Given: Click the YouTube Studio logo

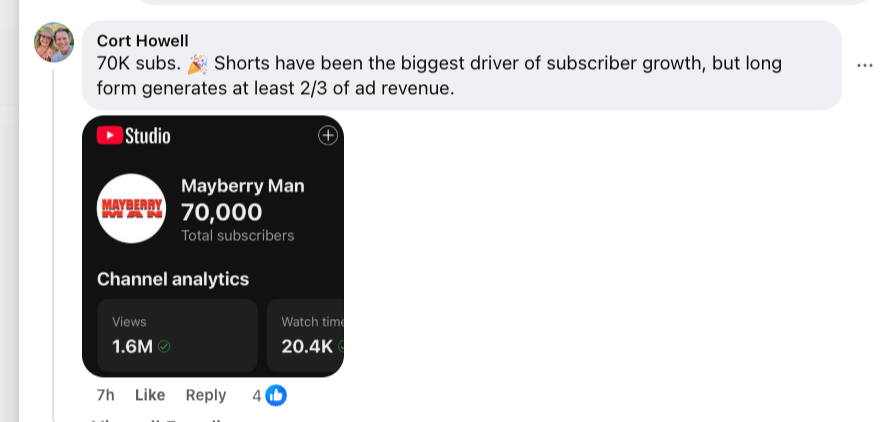Looking at the screenshot, I should click(133, 136).
